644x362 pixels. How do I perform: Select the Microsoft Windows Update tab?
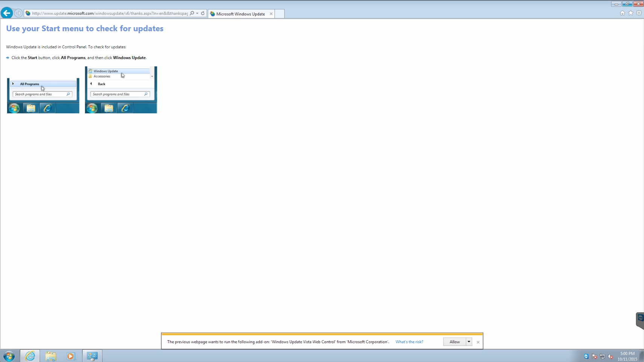(241, 14)
